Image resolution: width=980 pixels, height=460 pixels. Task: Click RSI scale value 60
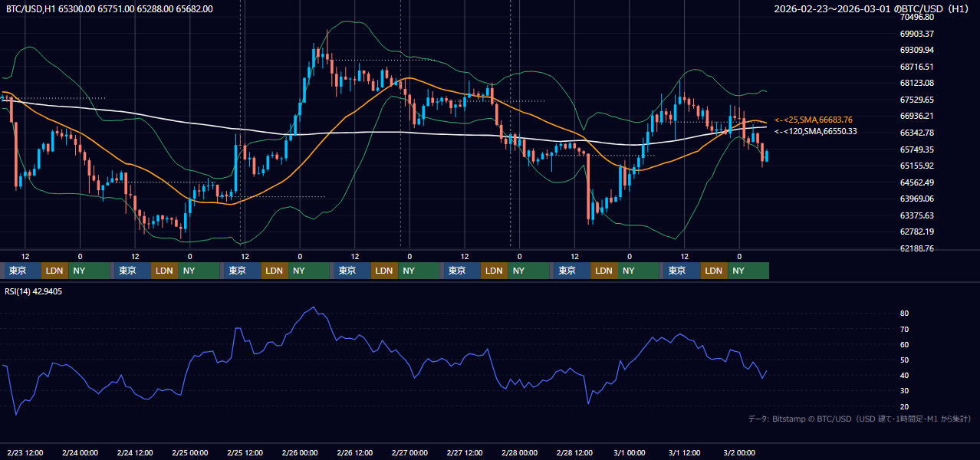(x=904, y=344)
